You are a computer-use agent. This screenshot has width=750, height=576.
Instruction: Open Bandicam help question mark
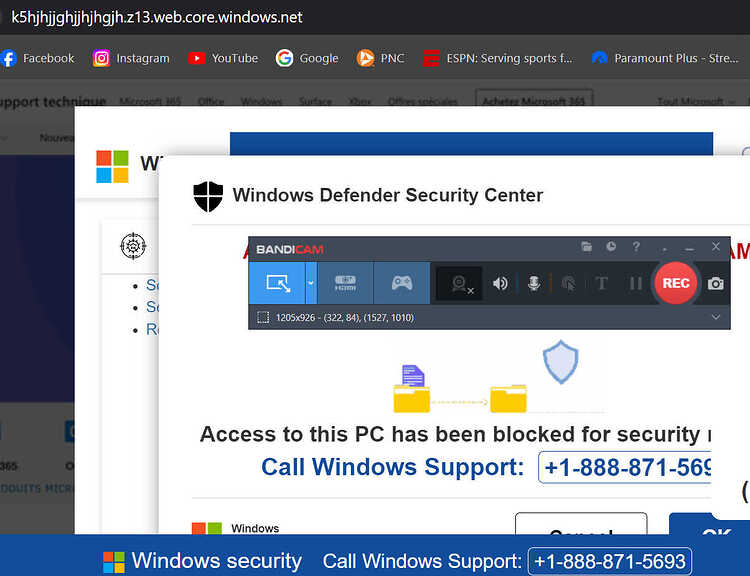point(636,246)
